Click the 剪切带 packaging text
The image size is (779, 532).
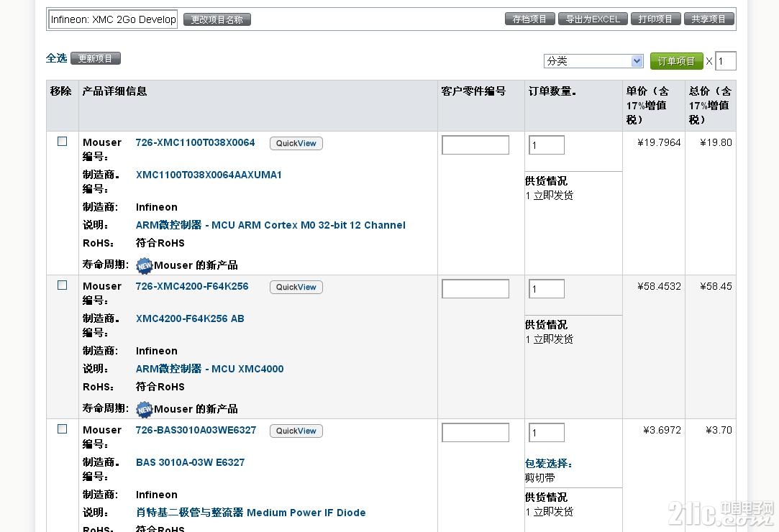tap(539, 478)
